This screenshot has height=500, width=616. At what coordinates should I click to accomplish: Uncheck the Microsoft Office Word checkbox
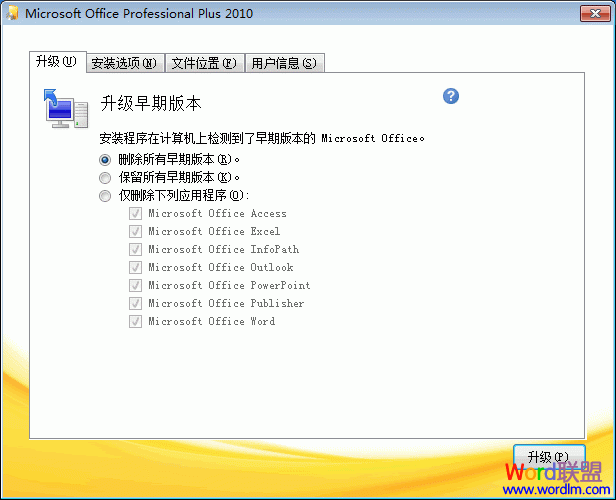[134, 322]
